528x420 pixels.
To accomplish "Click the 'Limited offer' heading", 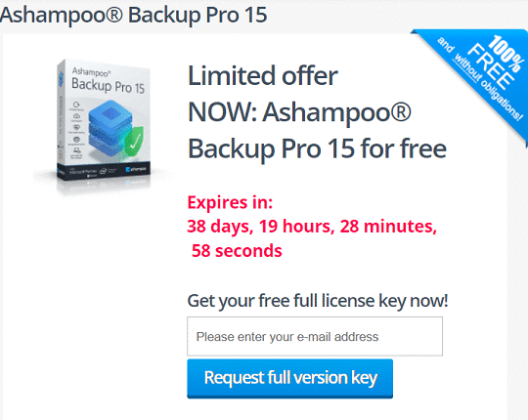I will coord(263,75).
